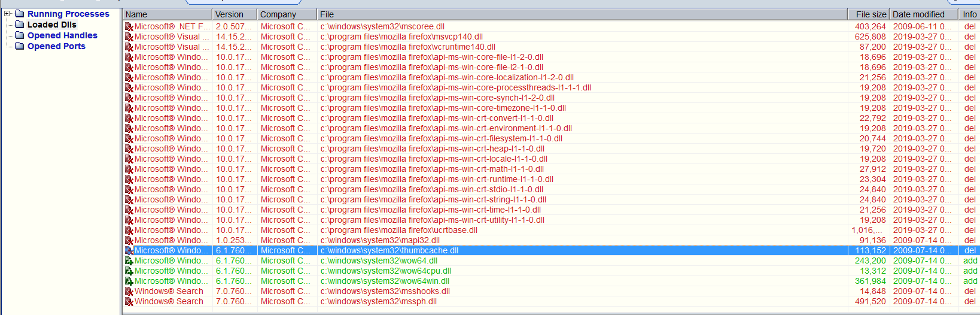
Task: Click file size 243,200 for wow64.dll
Action: (x=870, y=261)
